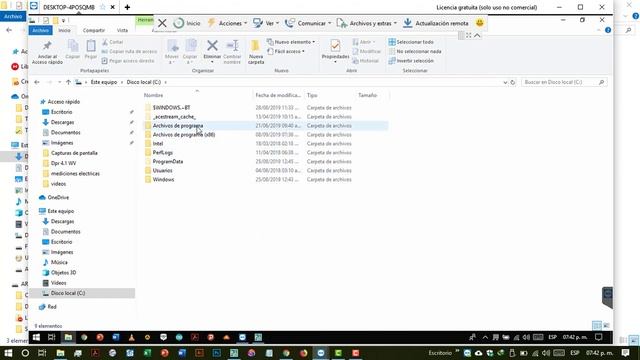Click the Actualización remota button
This screenshot has width=640, height=360.
click(436, 23)
